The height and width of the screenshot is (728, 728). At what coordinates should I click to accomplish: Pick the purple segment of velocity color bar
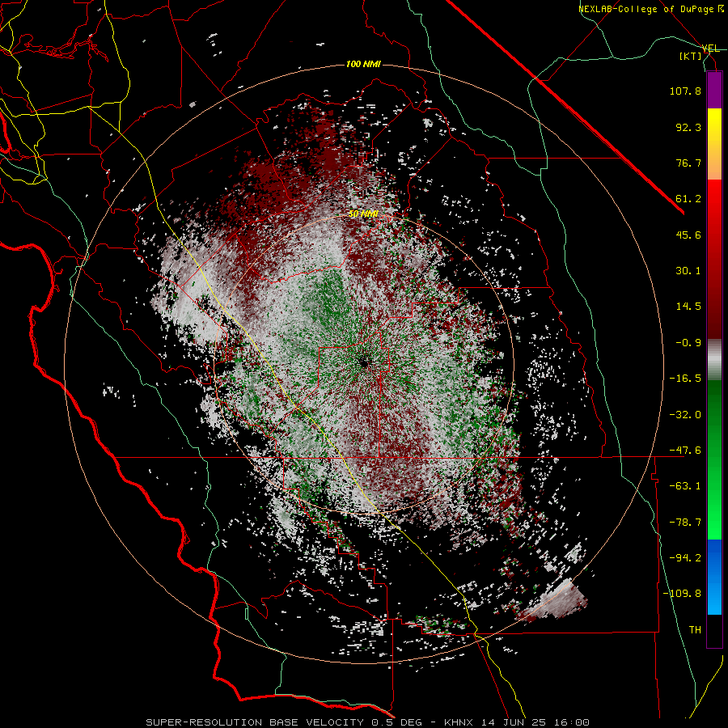(714, 90)
